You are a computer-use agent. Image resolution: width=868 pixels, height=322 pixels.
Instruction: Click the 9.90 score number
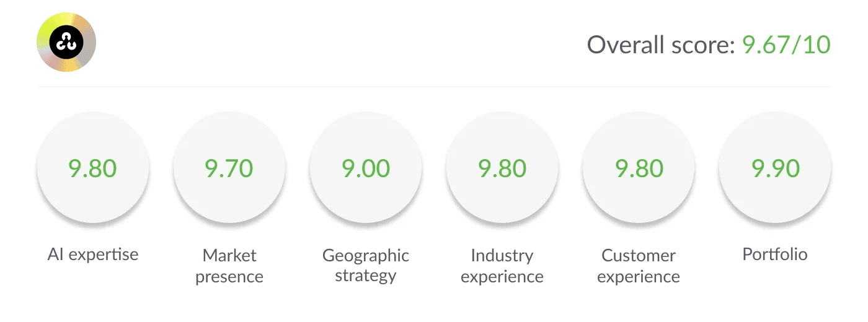point(775,168)
